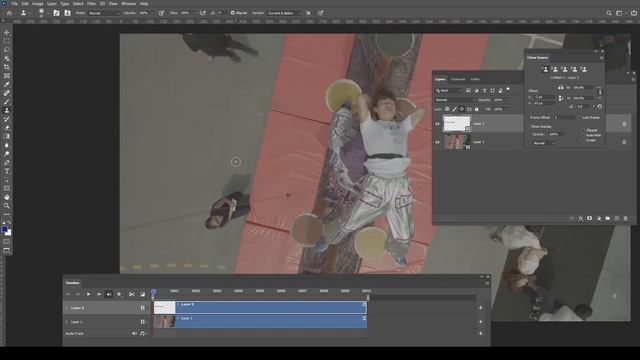Open the Mode dropdown in options bar
Viewport: 640px width, 360px height.
(x=104, y=13)
